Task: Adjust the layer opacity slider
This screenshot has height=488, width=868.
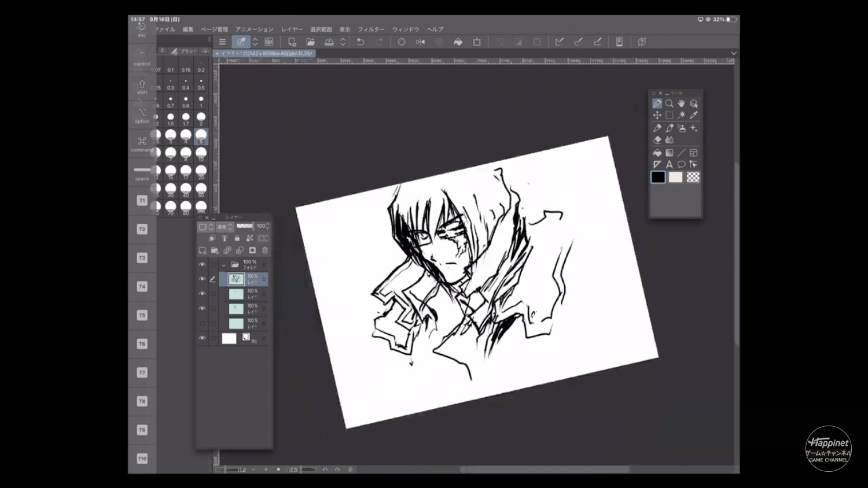Action: pos(245,226)
